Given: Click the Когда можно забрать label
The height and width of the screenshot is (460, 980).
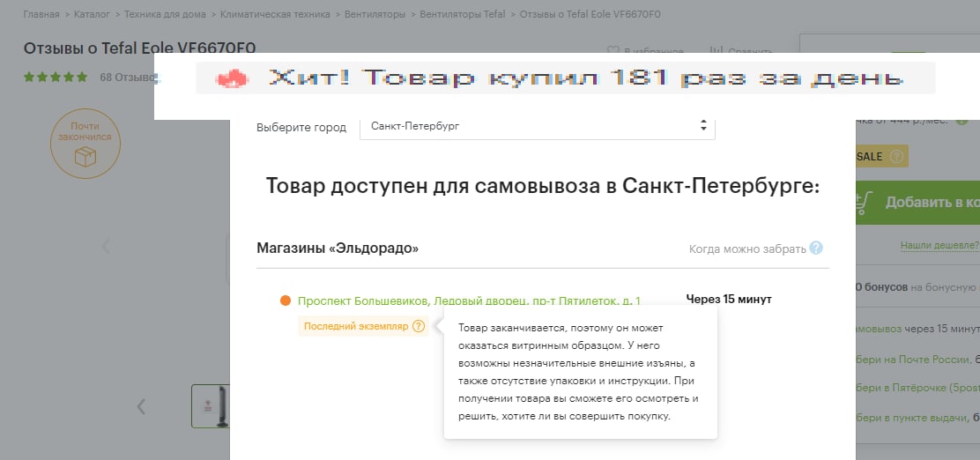Looking at the screenshot, I should pos(747,249).
